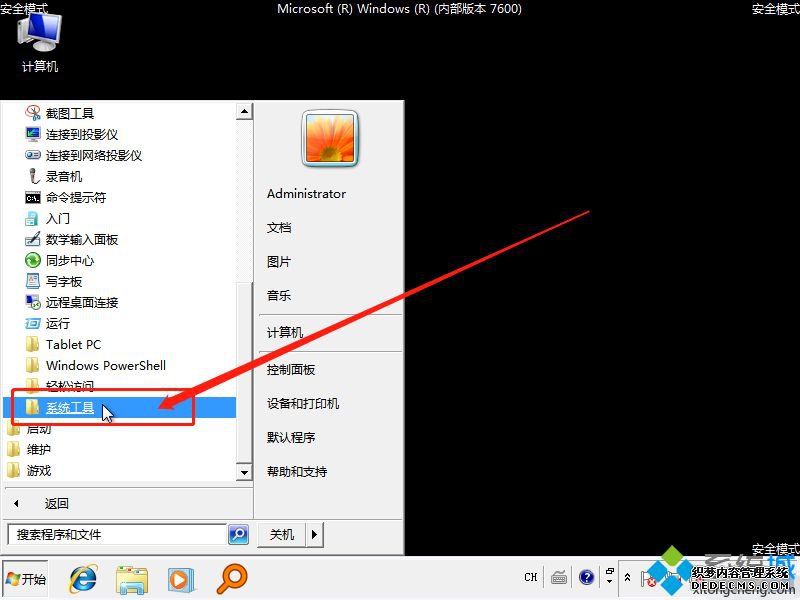Viewport: 800px width, 600px height.
Task: Expand the 系统工具 folder
Action: [x=70, y=407]
